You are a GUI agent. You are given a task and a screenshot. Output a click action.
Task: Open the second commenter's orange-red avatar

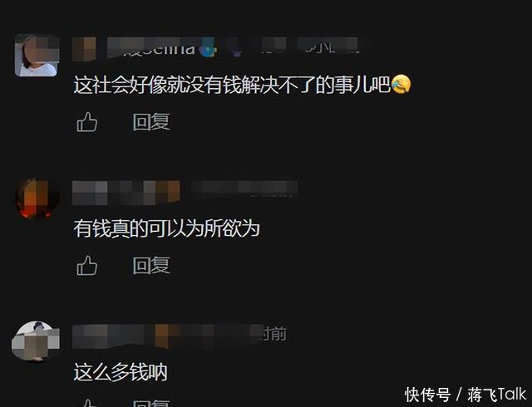point(37,199)
